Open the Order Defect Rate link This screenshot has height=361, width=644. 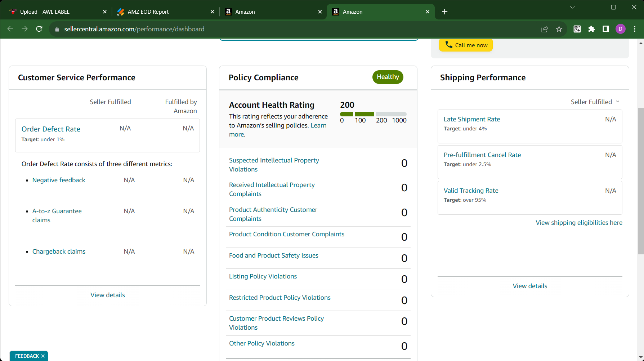51,129
